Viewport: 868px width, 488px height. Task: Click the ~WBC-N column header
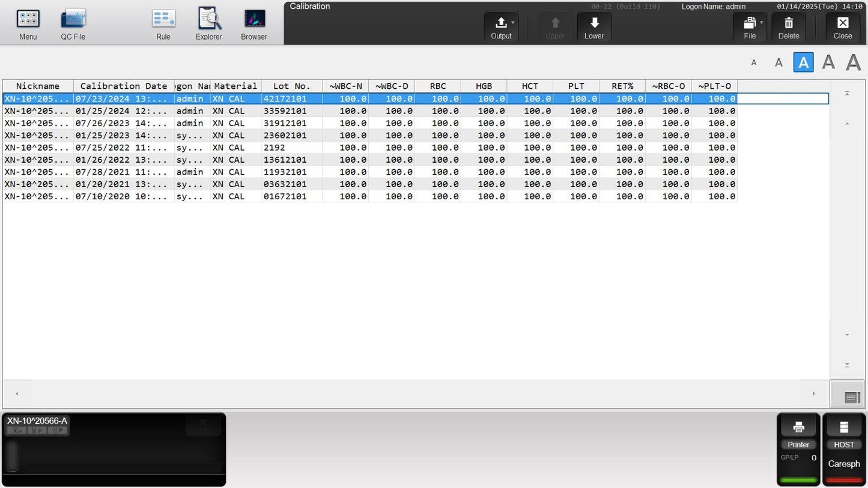(345, 86)
